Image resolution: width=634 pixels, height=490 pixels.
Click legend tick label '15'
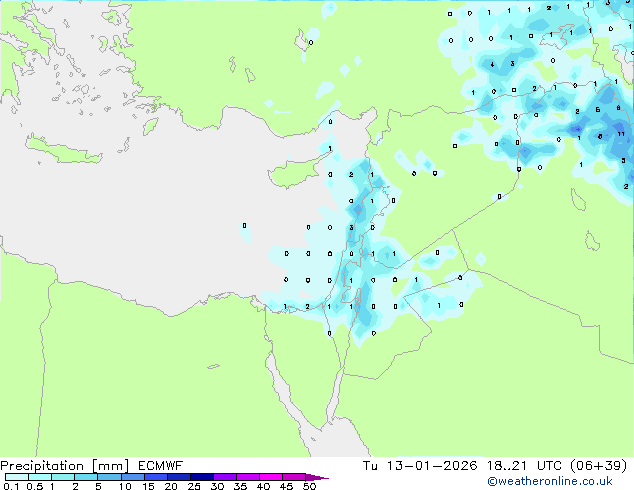tap(148, 486)
